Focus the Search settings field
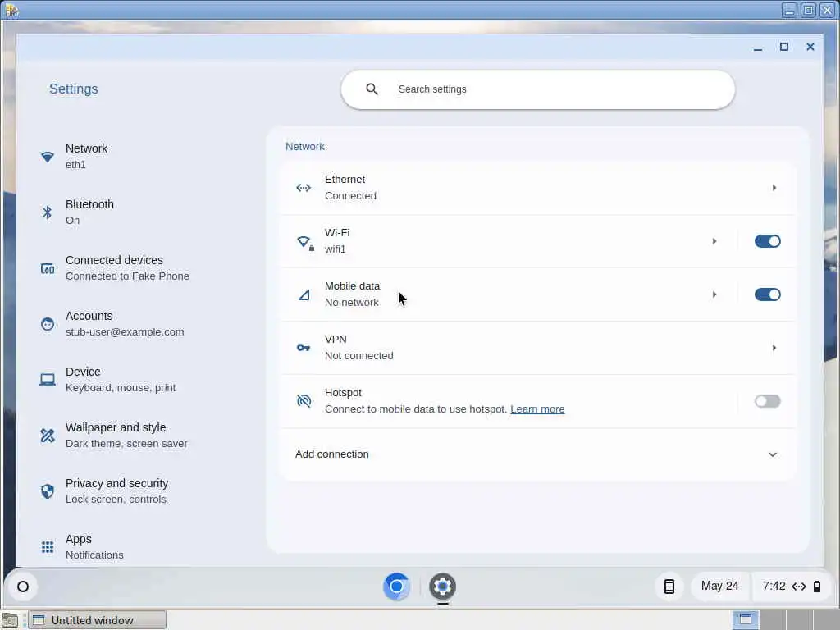 (x=538, y=89)
